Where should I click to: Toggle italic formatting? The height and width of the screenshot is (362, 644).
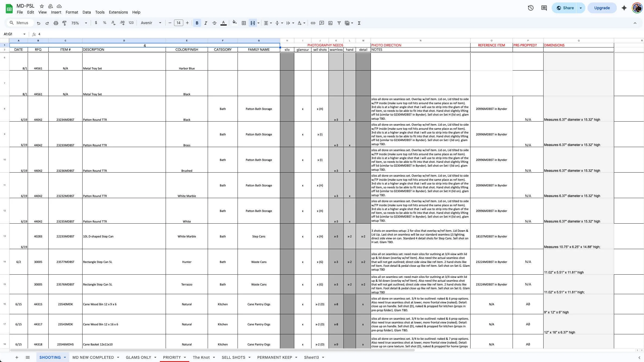pyautogui.click(x=206, y=23)
